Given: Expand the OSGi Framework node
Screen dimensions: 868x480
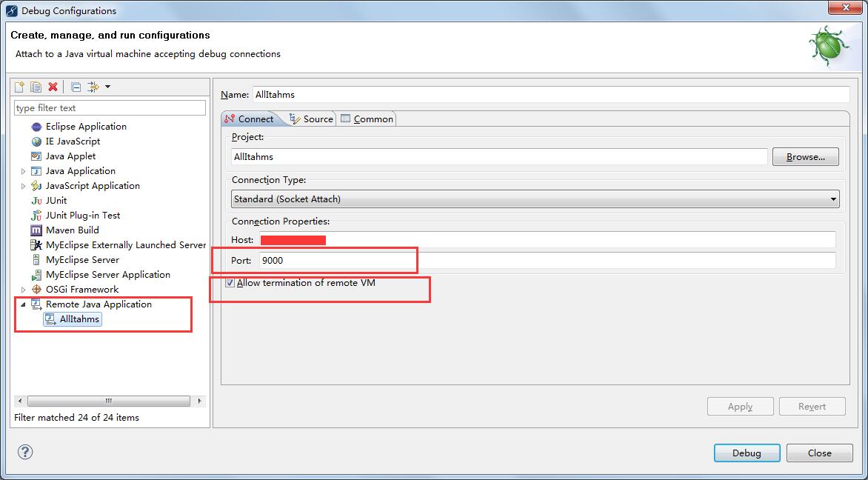Looking at the screenshot, I should (23, 290).
